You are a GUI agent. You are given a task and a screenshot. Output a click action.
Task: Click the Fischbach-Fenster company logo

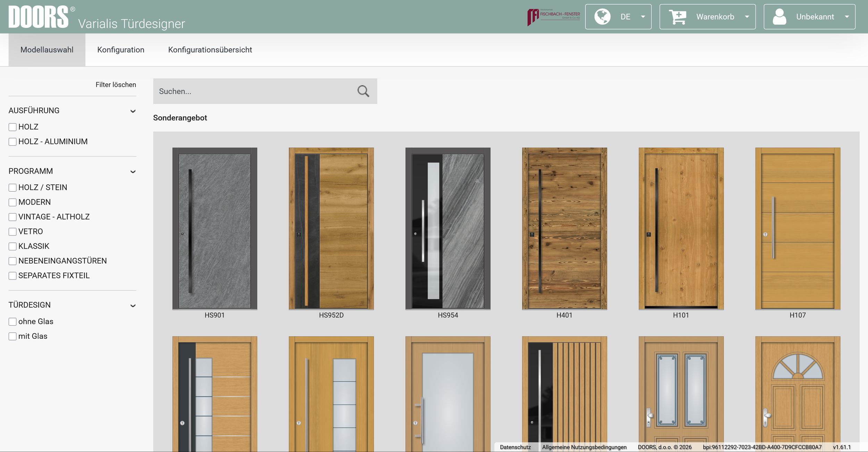coord(553,17)
